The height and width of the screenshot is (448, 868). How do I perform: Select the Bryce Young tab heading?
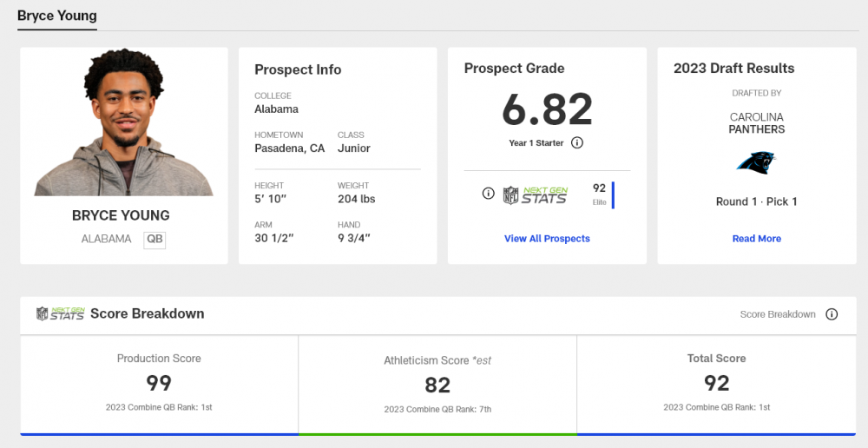click(57, 16)
